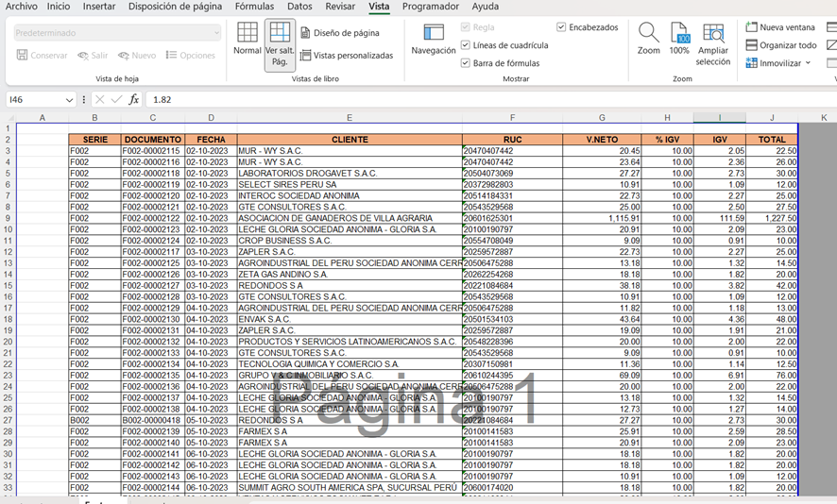The width and height of the screenshot is (837, 504).
Task: Set zoom to 100%
Action: [679, 40]
